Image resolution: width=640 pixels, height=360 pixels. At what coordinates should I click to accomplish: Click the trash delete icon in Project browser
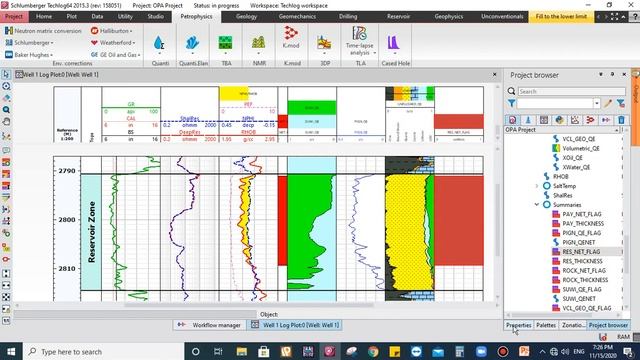coord(621,120)
